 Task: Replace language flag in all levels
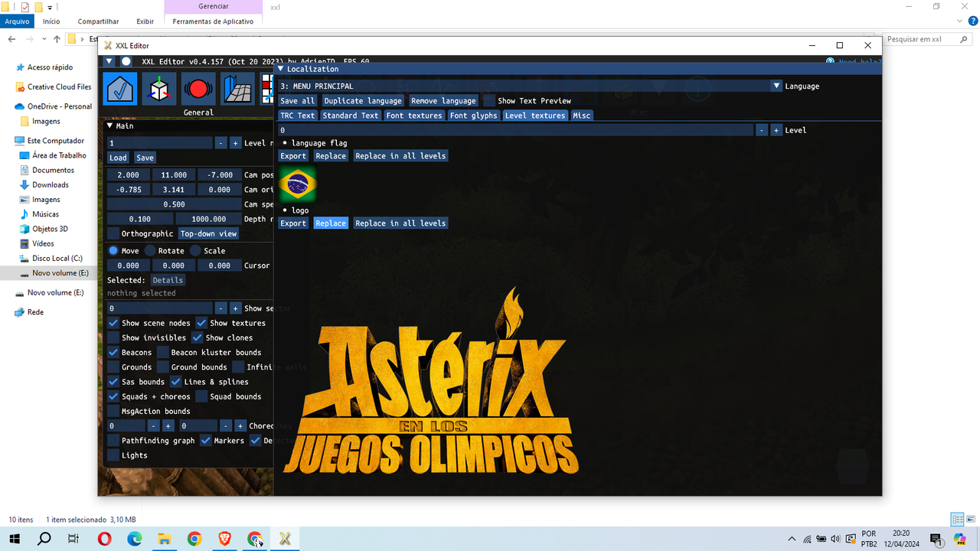click(x=400, y=156)
